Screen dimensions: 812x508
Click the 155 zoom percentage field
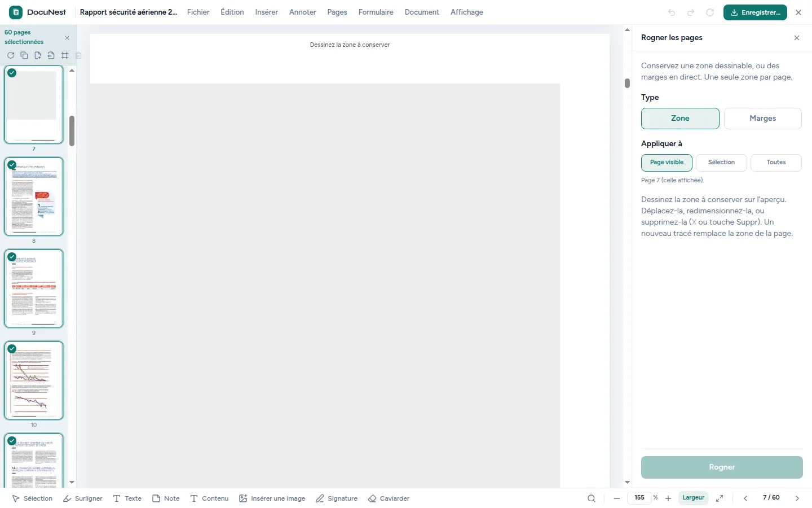click(639, 498)
